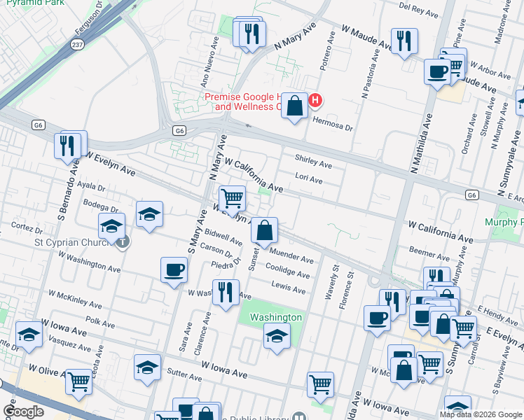
Task: Click the G6 shield near E Arques
Action: coord(472,195)
